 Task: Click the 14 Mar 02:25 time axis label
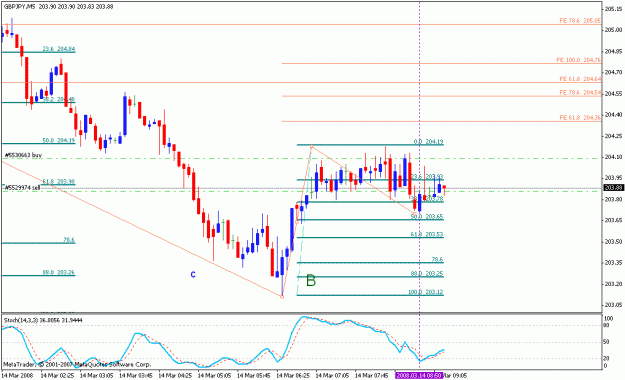[57, 376]
